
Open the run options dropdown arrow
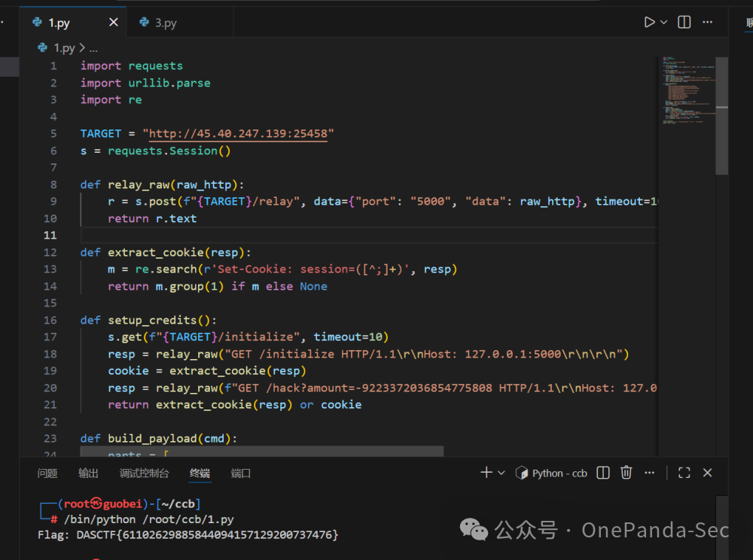point(663,22)
